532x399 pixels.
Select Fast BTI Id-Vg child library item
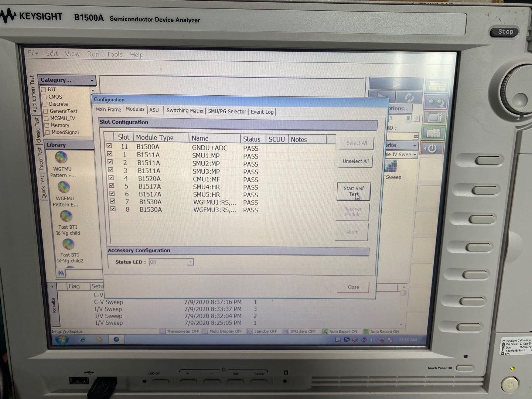coord(67,223)
